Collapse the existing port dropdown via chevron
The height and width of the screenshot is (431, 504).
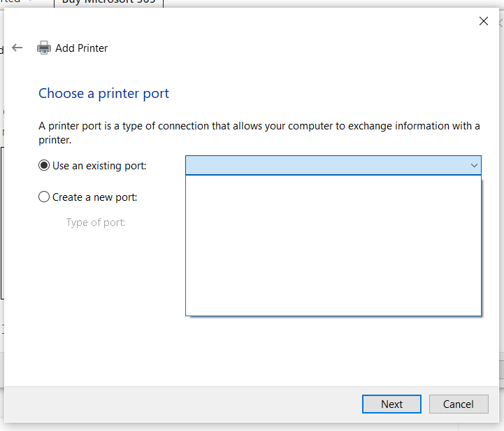[x=474, y=166]
